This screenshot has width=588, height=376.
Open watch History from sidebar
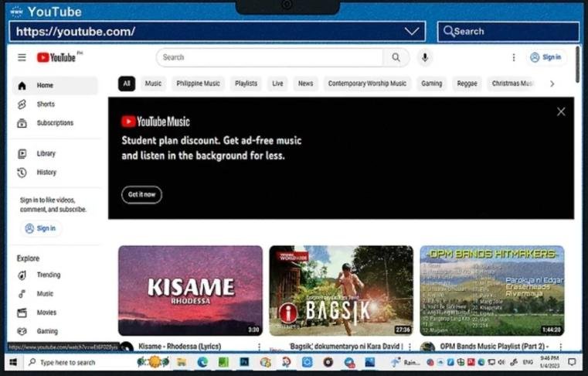[x=46, y=173]
